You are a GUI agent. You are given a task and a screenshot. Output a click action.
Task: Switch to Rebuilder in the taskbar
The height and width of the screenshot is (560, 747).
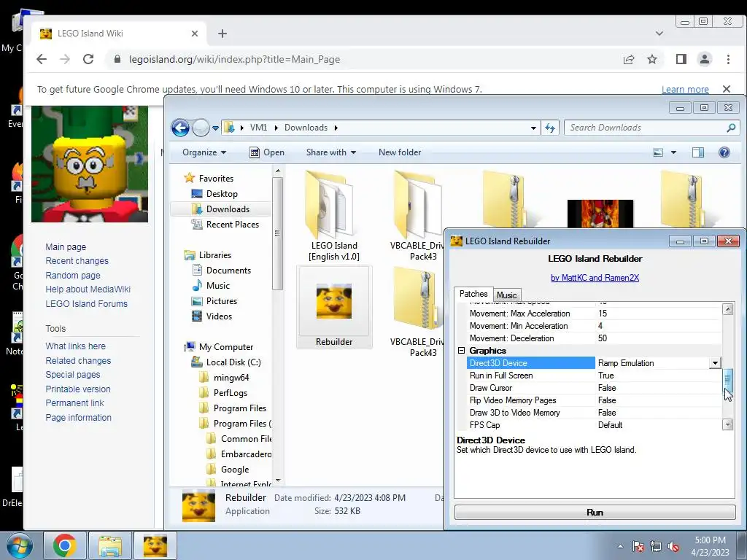click(155, 545)
